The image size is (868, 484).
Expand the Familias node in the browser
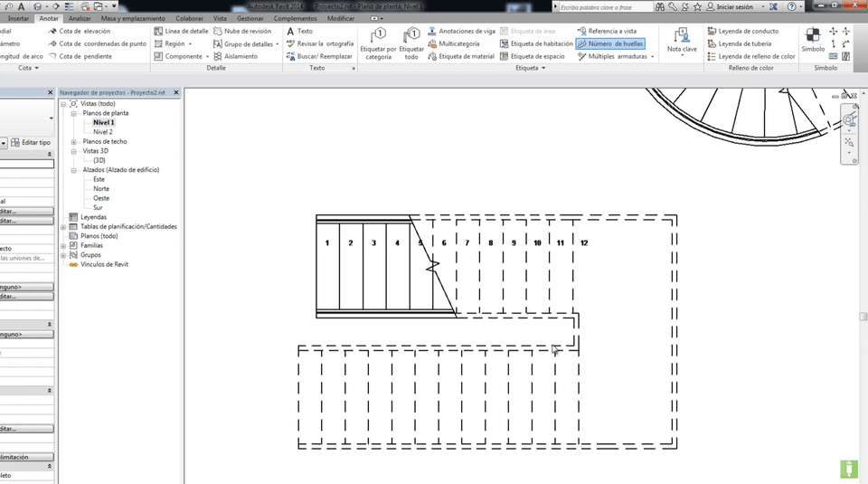click(63, 245)
